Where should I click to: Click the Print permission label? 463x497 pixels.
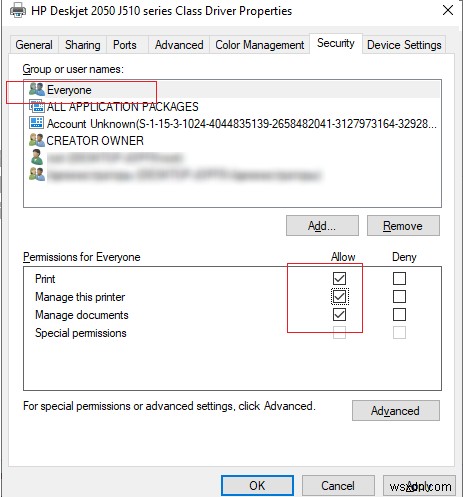pyautogui.click(x=45, y=279)
